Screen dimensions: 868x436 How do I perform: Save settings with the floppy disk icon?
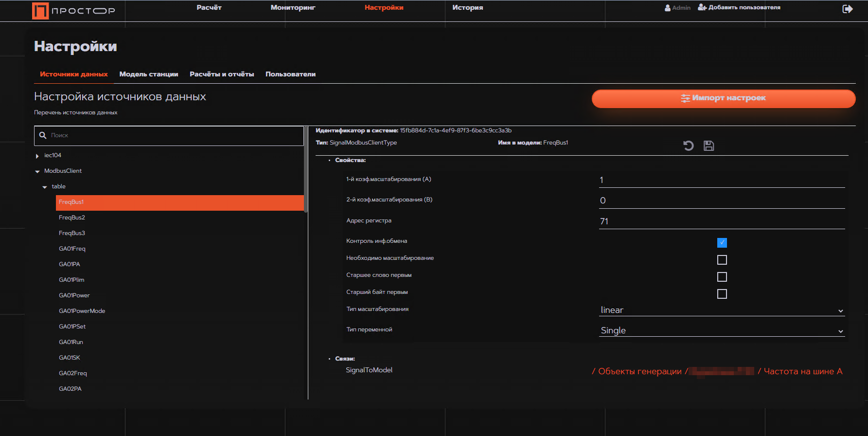(709, 145)
